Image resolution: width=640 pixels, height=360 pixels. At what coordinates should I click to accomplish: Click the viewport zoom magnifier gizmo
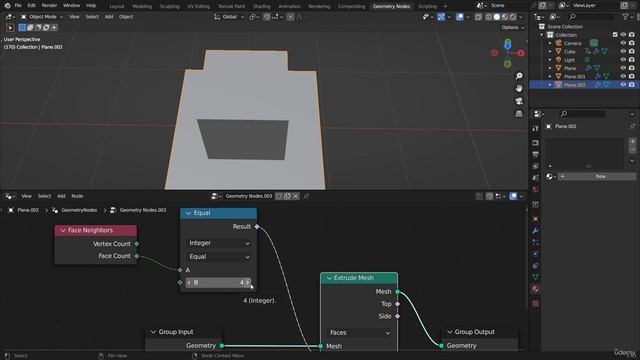[519, 76]
